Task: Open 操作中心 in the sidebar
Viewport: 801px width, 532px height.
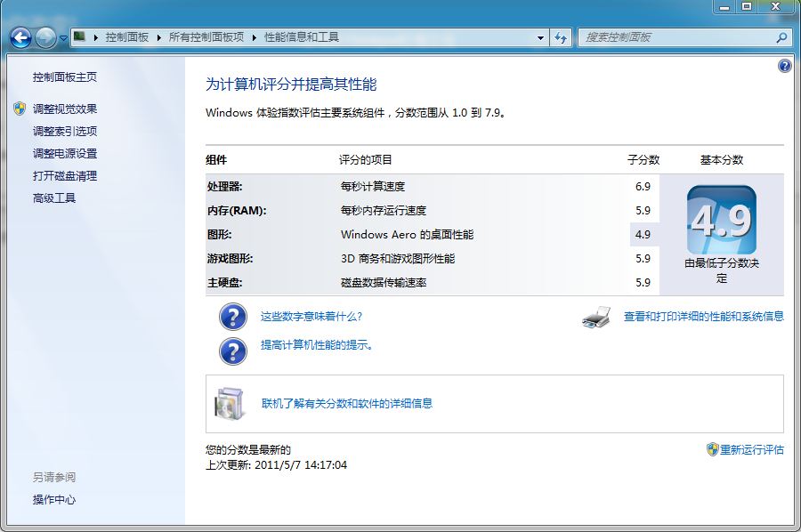Action: [54, 500]
